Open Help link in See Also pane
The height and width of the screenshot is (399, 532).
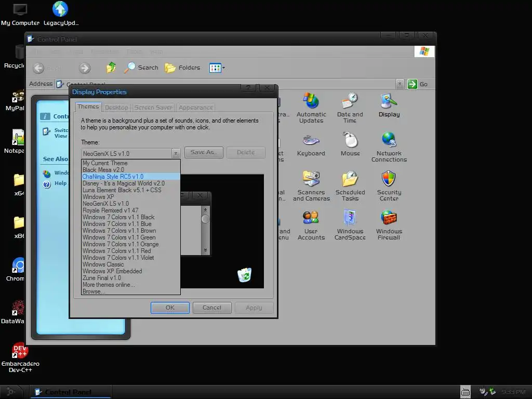[55, 183]
